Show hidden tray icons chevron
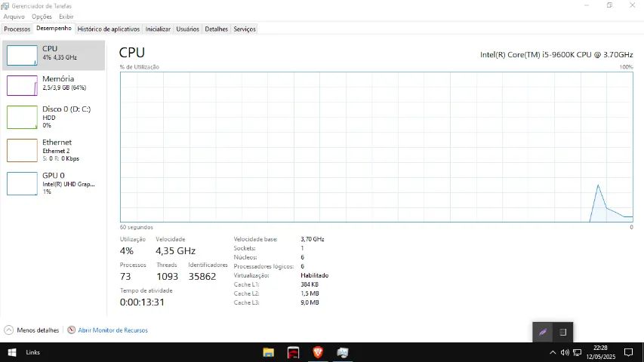 (553, 352)
